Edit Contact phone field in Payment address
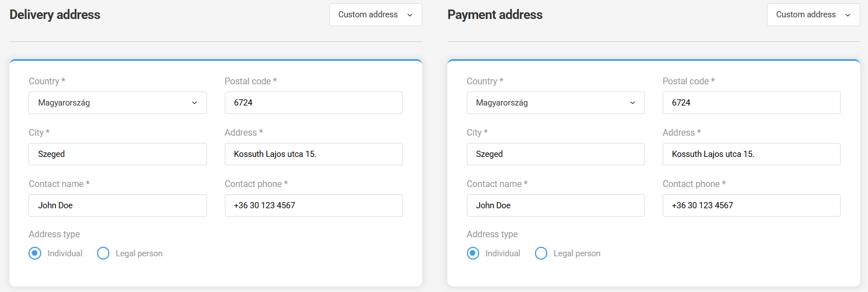 (x=751, y=205)
